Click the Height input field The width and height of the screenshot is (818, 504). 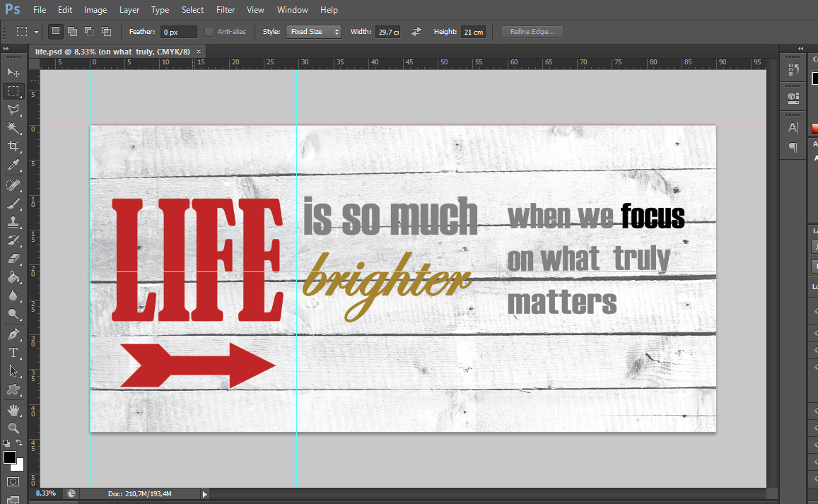pos(473,32)
